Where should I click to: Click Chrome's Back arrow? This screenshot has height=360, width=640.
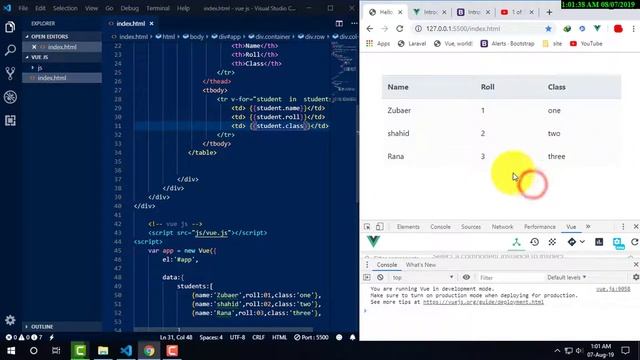[x=369, y=29]
